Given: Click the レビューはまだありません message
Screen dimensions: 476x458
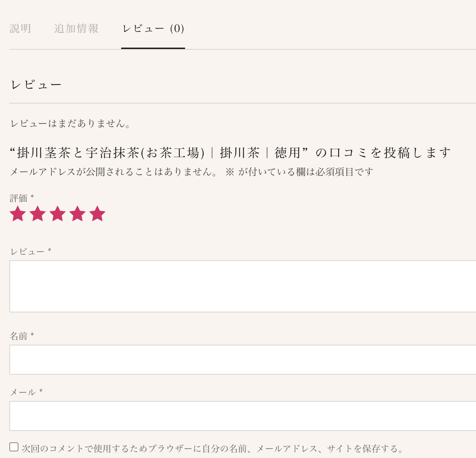Looking at the screenshot, I should (70, 123).
